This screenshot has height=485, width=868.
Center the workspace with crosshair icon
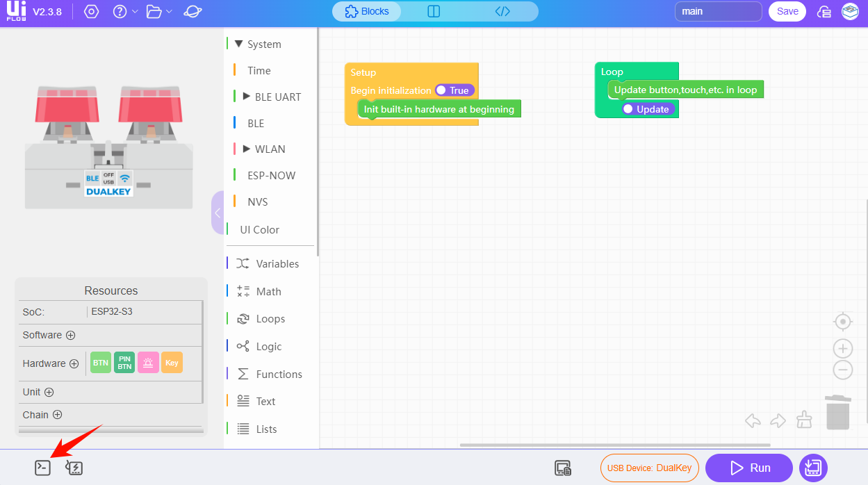(x=842, y=322)
